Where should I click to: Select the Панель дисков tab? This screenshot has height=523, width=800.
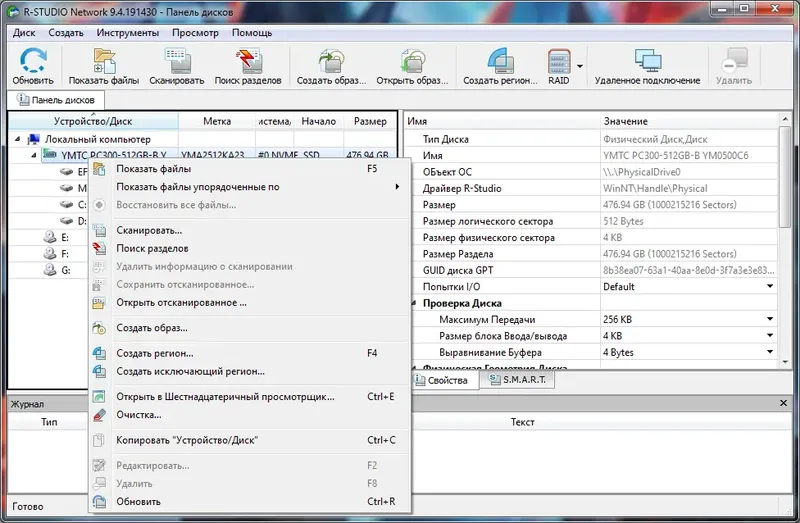[x=56, y=100]
